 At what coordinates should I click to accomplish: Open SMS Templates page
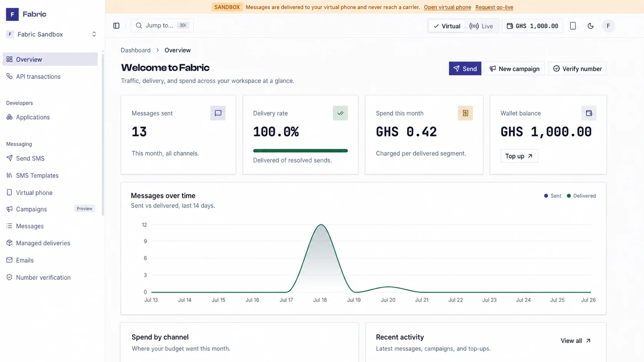click(x=50, y=175)
